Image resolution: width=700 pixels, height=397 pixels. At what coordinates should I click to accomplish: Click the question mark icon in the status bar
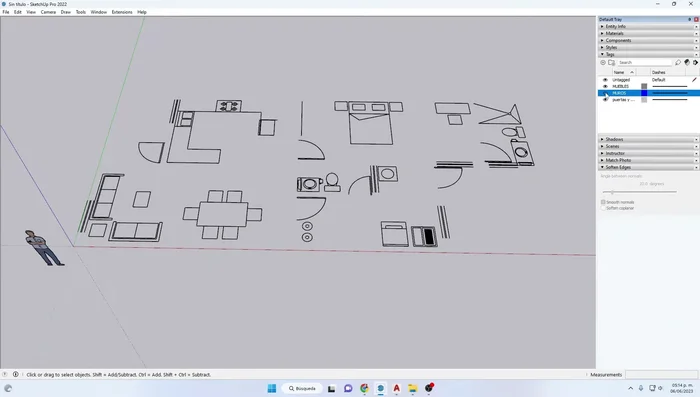pos(5,374)
